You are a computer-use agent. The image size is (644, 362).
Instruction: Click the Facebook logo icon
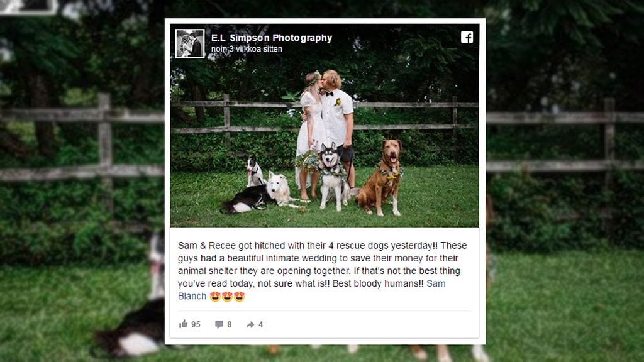(x=467, y=37)
